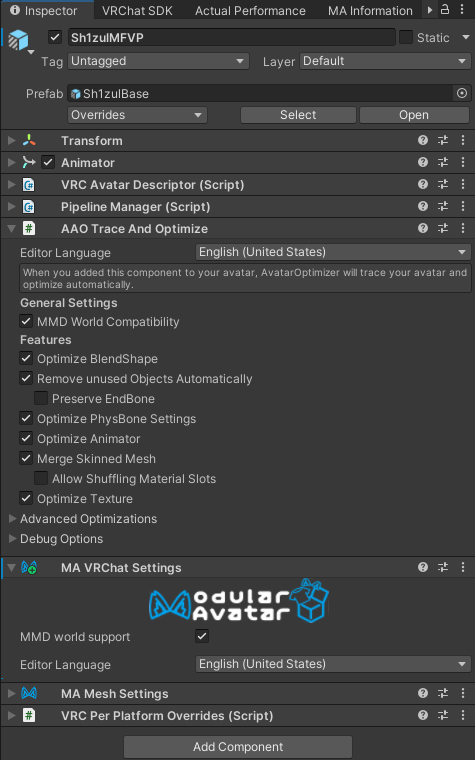475x760 pixels.
Task: Enable Preserve EndBone
Action: [41, 398]
